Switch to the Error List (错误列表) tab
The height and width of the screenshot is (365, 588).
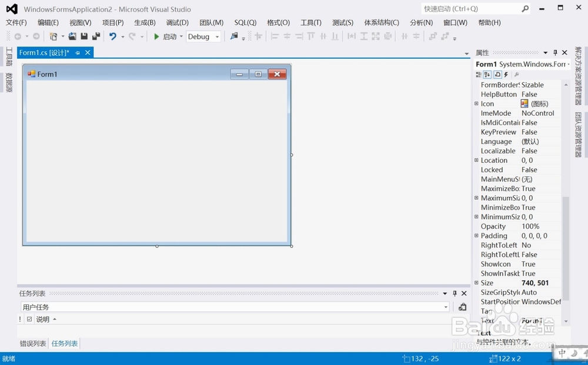point(33,343)
